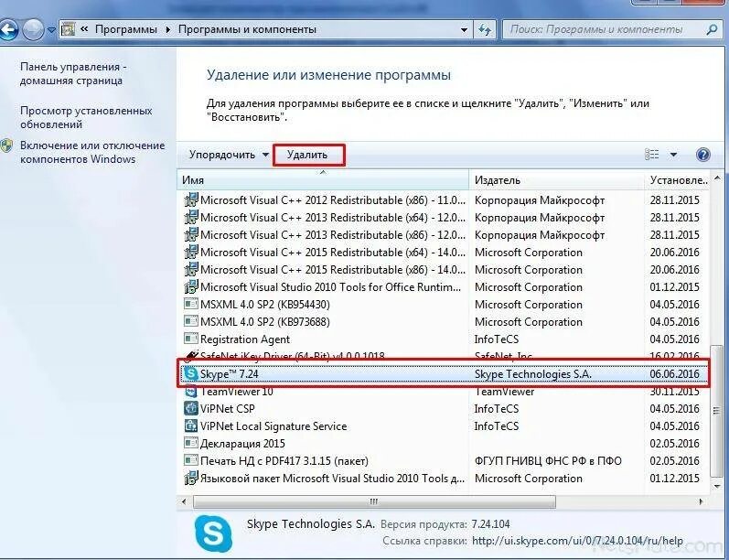
Task: Open the help question mark icon
Action: coord(703,155)
